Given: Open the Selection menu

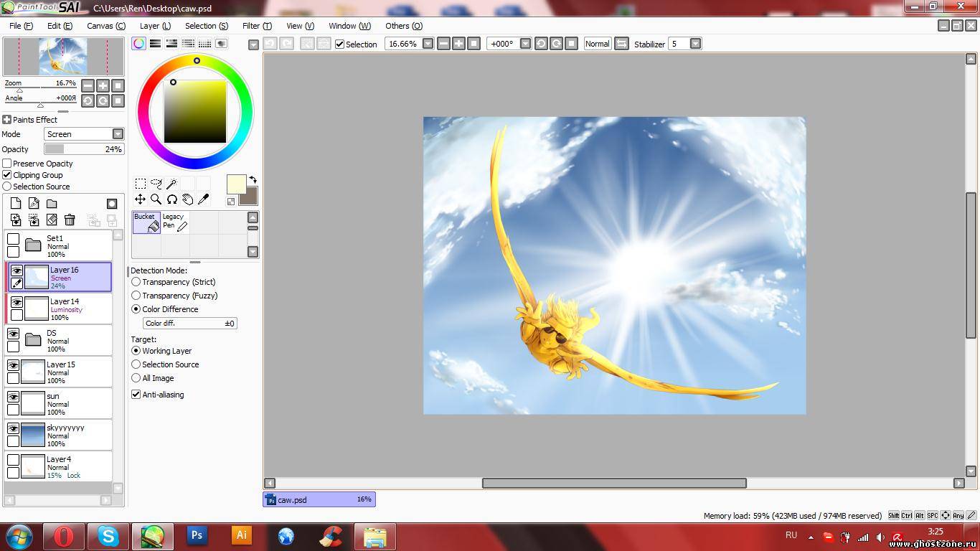Looking at the screenshot, I should (x=207, y=26).
